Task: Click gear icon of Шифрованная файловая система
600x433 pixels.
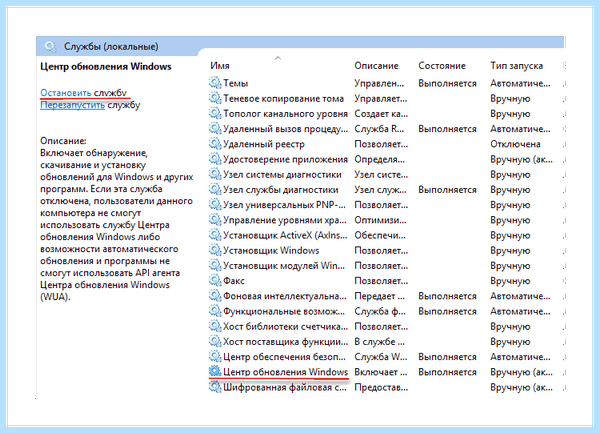Action: point(215,387)
